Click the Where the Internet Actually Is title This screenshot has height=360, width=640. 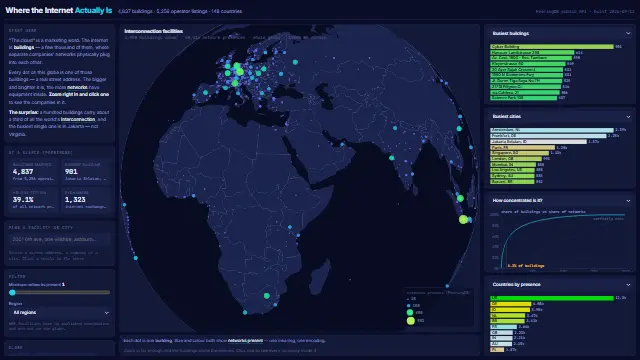(x=59, y=11)
